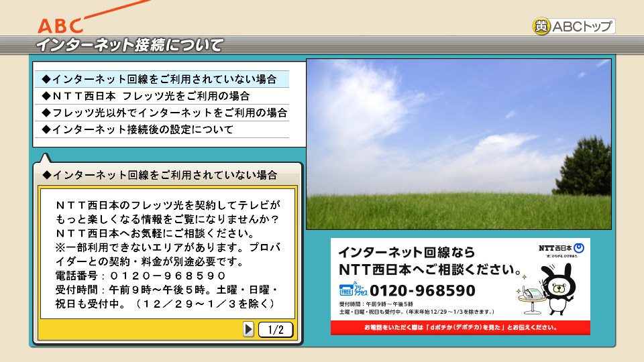The image size is (644, 362).
Task: Click the インターネット接続について page heading
Action: [x=129, y=45]
